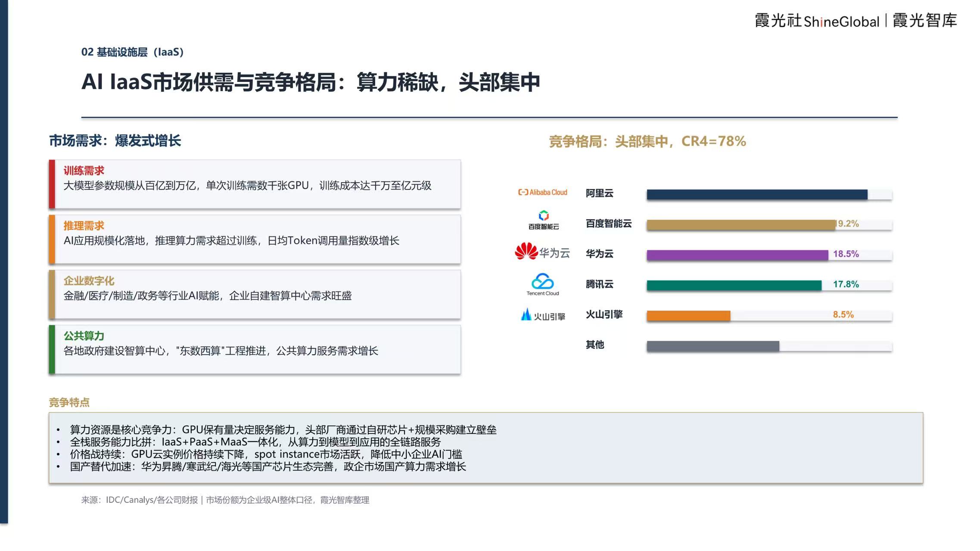
Task: Click the teal 腾讯云 17.8% bar
Action: coord(734,285)
